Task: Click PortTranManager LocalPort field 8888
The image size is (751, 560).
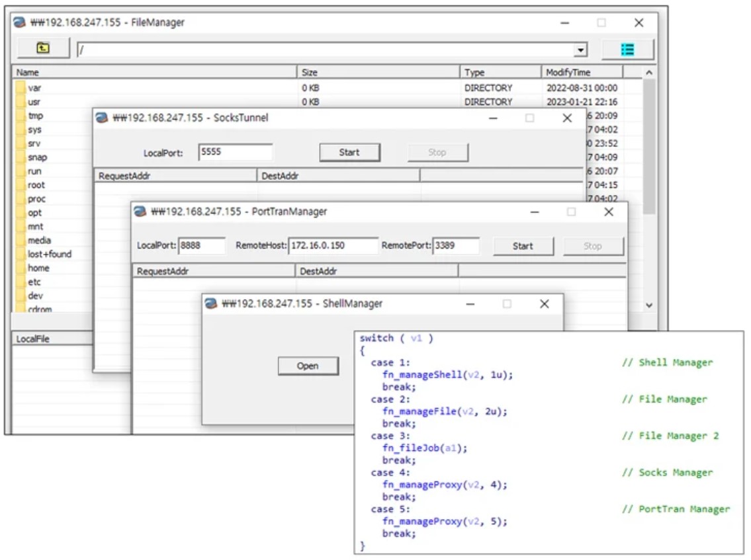Action: tap(202, 245)
